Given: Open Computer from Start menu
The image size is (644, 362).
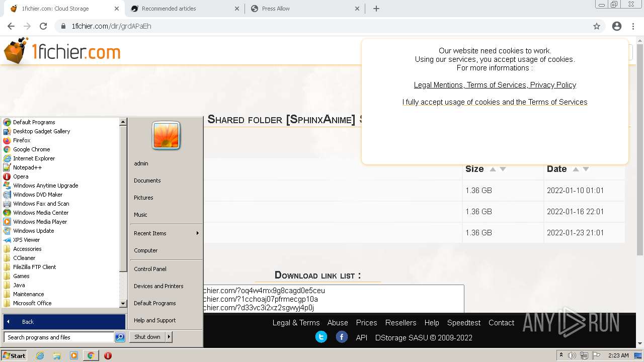Looking at the screenshot, I should (x=145, y=250).
